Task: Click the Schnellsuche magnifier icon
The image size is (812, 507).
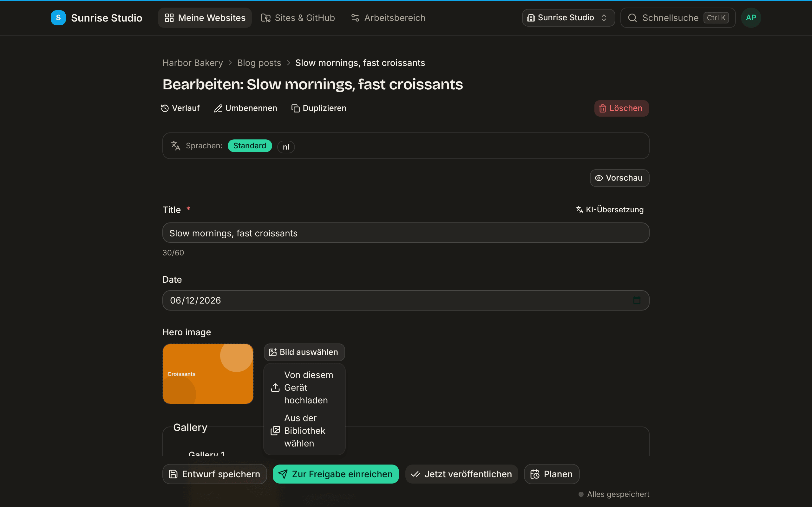Action: pyautogui.click(x=632, y=18)
